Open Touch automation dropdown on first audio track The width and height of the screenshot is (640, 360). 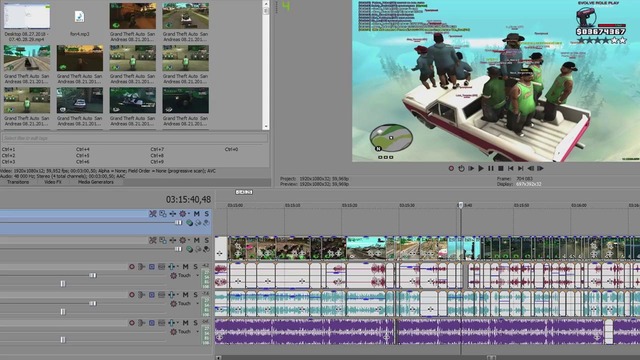198,276
